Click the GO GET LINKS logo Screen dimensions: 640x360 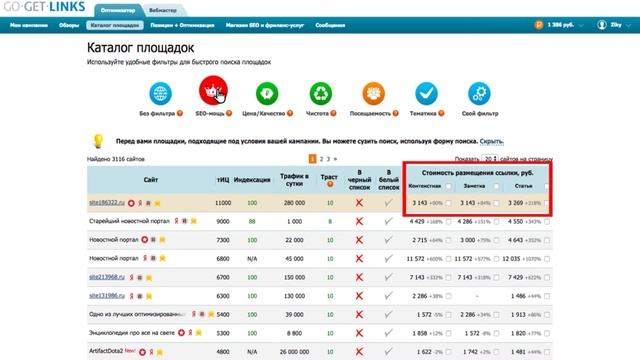coord(44,7)
